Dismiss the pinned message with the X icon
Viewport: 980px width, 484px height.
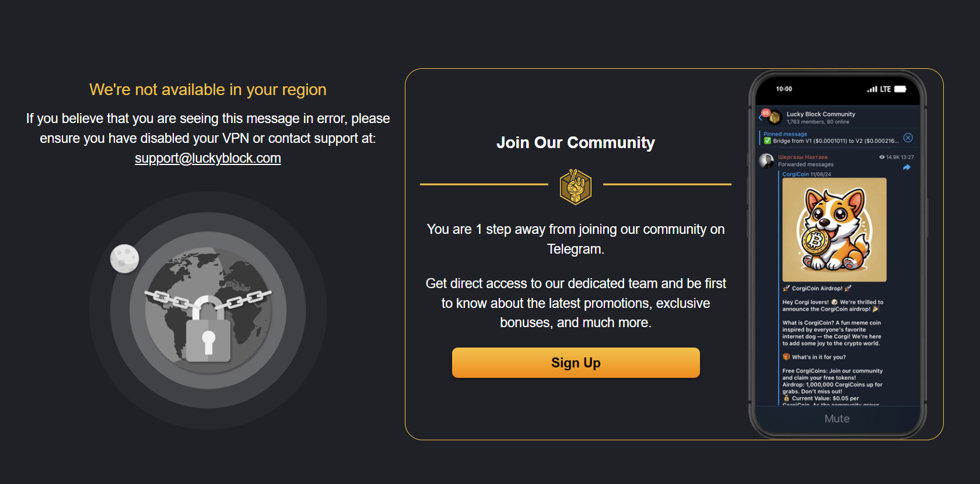(x=908, y=138)
